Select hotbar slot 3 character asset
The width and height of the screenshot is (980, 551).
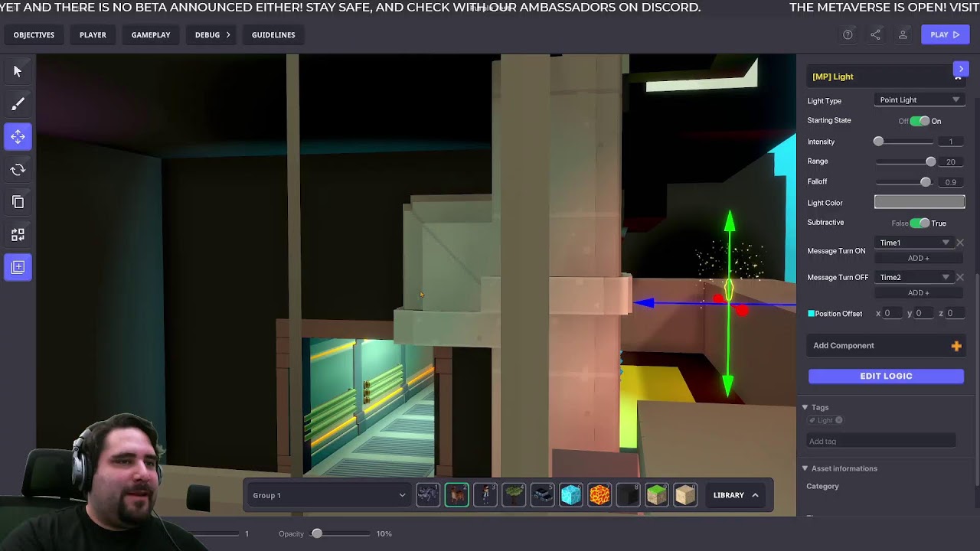tap(485, 495)
